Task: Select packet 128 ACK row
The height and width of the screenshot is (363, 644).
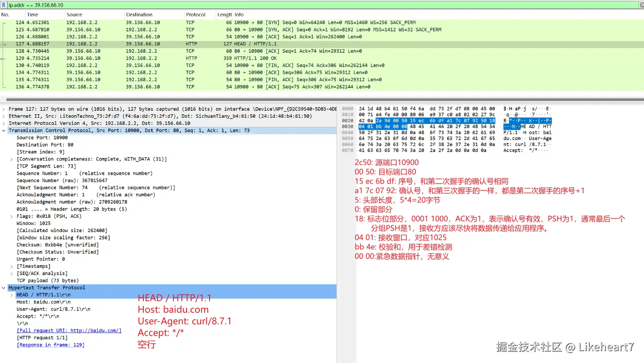Action: 322,51
